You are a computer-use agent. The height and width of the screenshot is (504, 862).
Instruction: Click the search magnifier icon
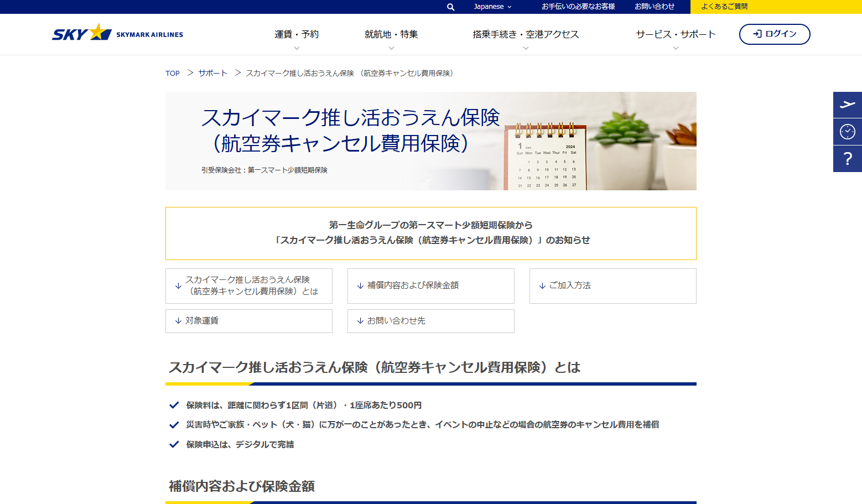(450, 7)
